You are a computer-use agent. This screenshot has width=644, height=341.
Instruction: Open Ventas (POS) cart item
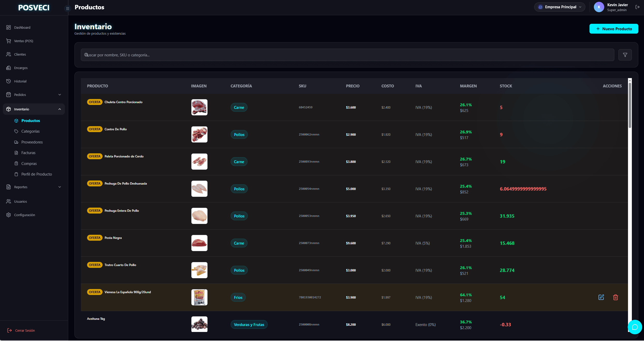click(x=23, y=41)
